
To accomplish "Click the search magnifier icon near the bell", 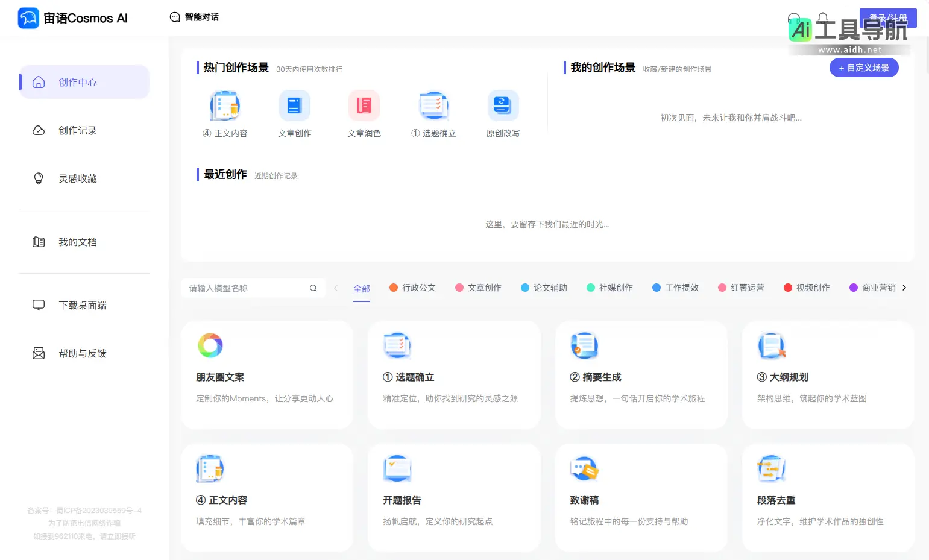I will tap(794, 17).
